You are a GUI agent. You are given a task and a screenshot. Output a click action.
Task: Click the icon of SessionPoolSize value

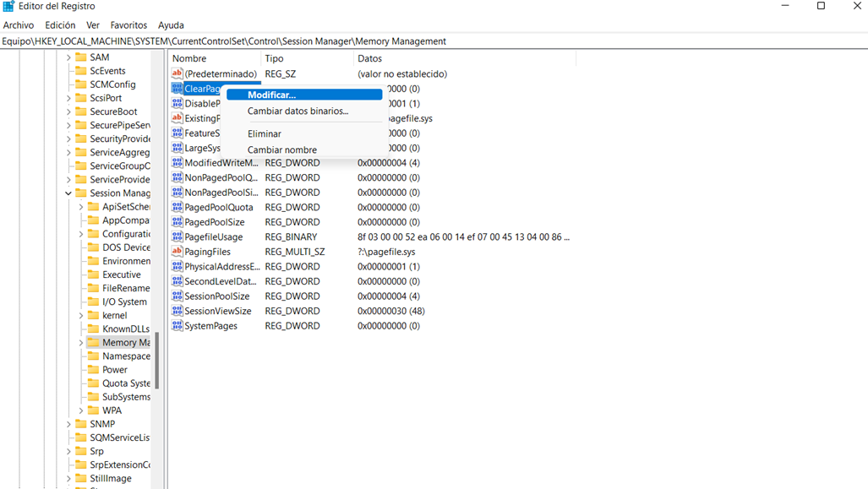[x=177, y=296]
